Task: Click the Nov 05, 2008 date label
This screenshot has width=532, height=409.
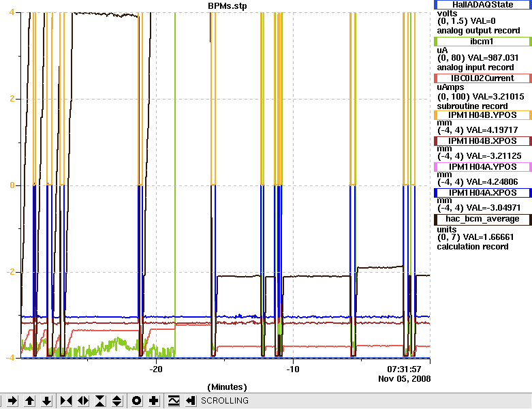Action: pos(405,379)
